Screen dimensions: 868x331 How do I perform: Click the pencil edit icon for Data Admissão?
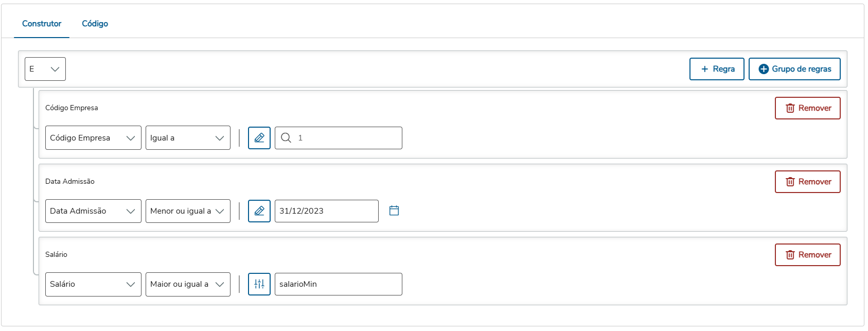click(259, 211)
